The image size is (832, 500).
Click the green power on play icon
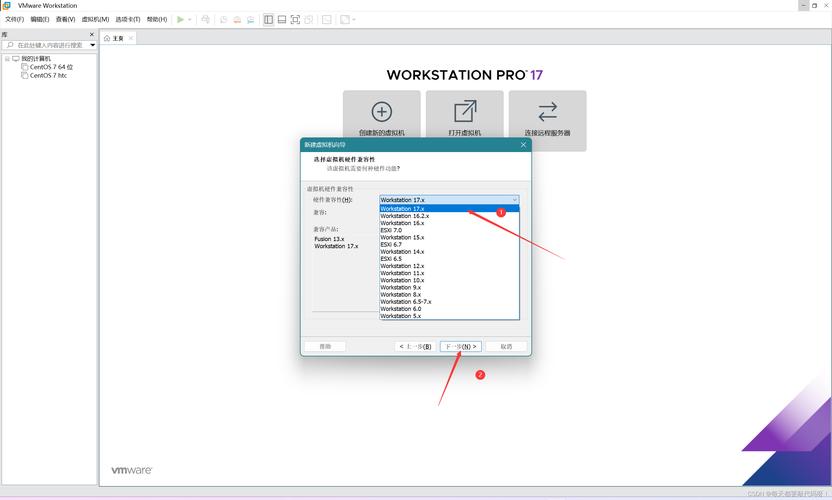[x=180, y=20]
